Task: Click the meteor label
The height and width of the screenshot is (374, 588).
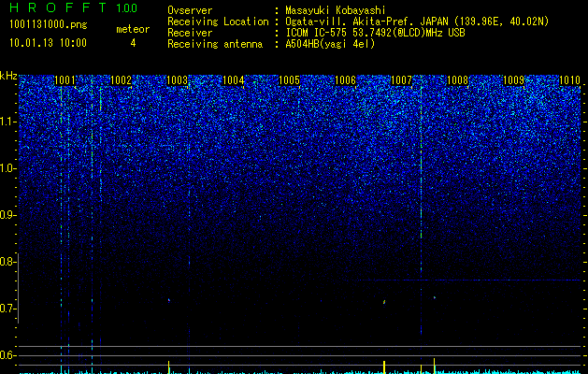Action: point(133,29)
